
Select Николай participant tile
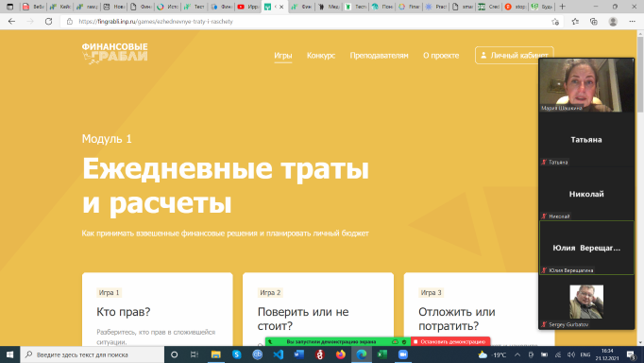tap(586, 194)
